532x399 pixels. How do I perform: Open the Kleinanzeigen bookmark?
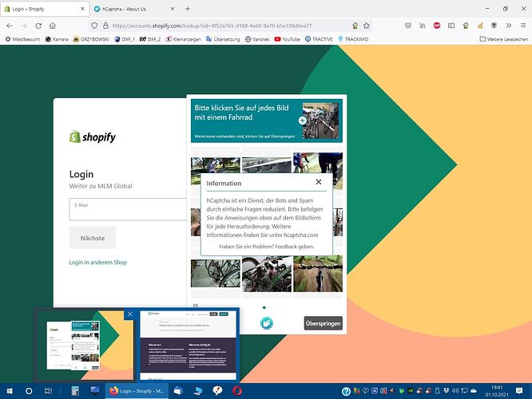point(183,39)
